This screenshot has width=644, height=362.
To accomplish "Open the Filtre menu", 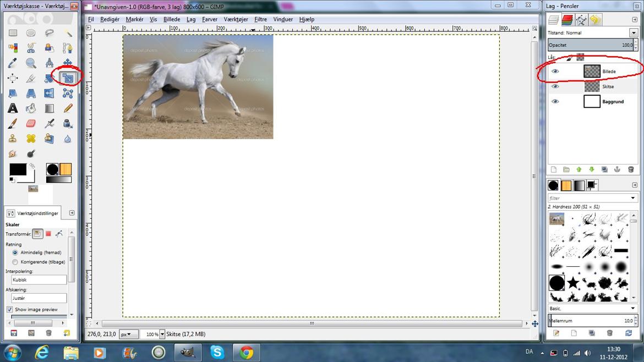I will (x=260, y=19).
